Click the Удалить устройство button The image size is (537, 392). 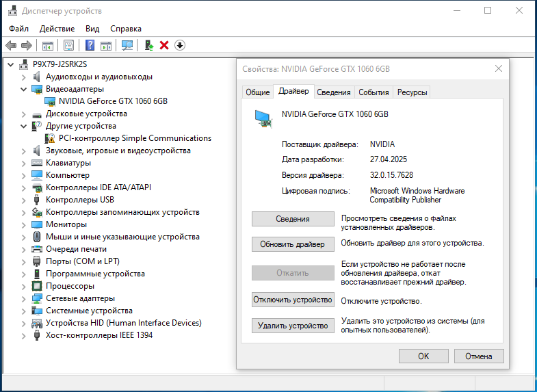pyautogui.click(x=293, y=326)
